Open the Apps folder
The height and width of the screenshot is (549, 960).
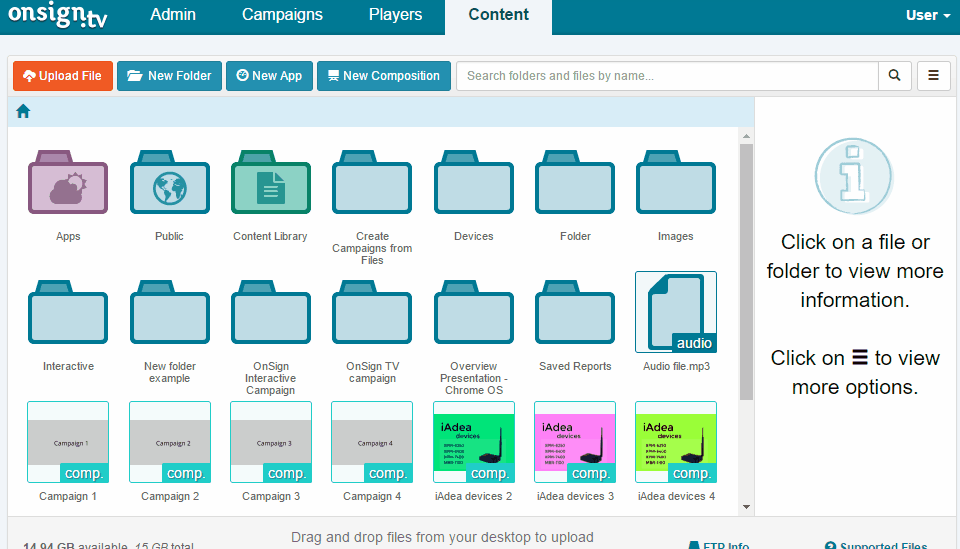pyautogui.click(x=68, y=182)
